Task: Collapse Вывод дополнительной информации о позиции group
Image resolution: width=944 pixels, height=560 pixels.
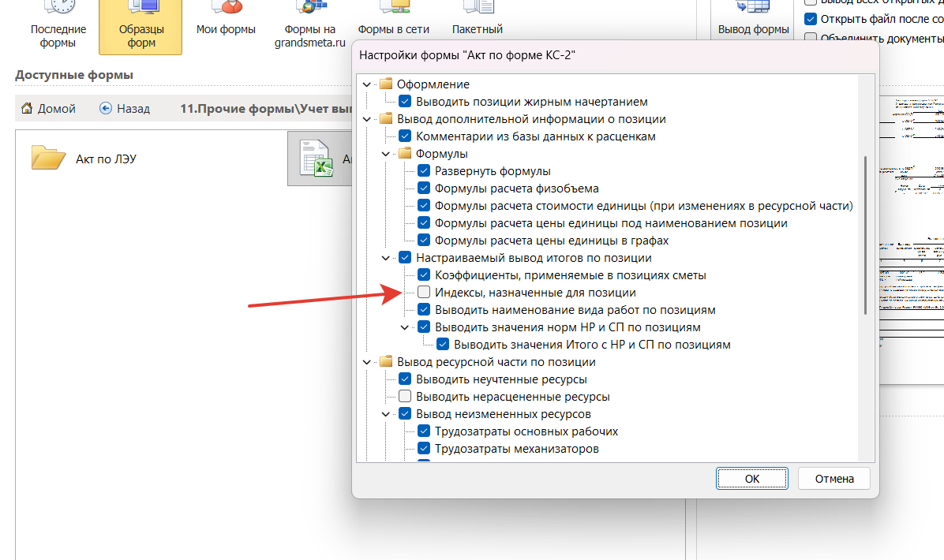Action: tap(367, 119)
